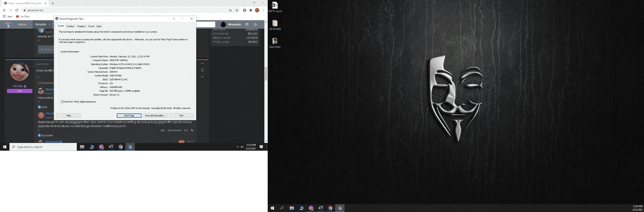Open Chrome's three-dot menu
Viewport: 644px width, 212px height.
coord(264,10)
